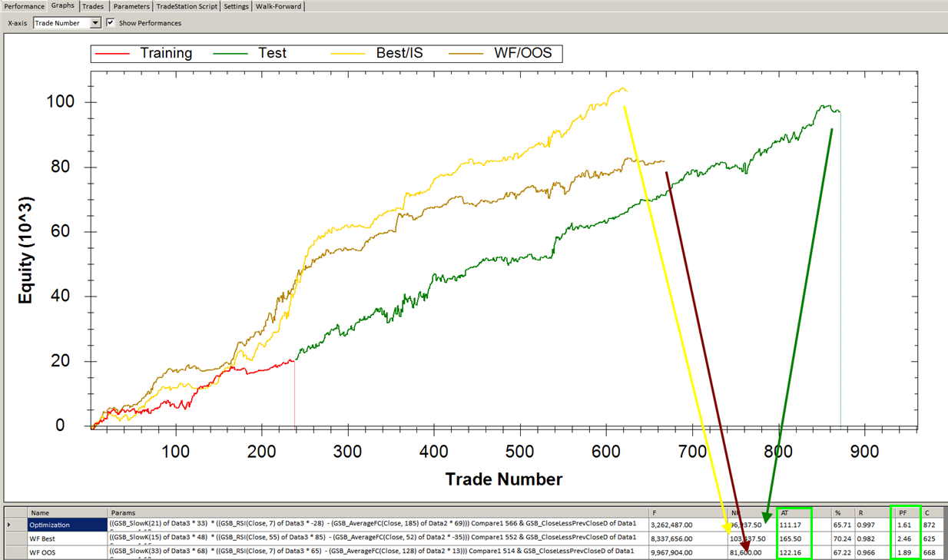This screenshot has width=948, height=560.
Task: Click the Name column header
Action: pos(68,512)
